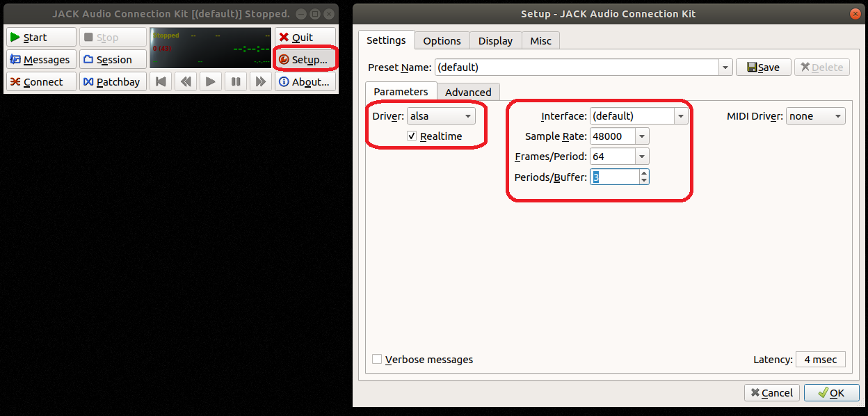This screenshot has height=416, width=868.
Task: Enable Verbose messages checkbox
Action: [x=377, y=360]
